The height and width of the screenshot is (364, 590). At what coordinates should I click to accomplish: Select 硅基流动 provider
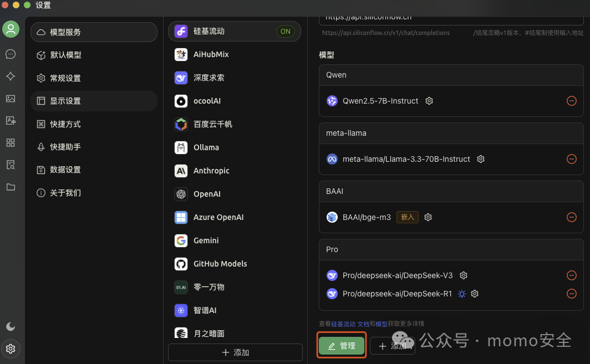pyautogui.click(x=234, y=31)
